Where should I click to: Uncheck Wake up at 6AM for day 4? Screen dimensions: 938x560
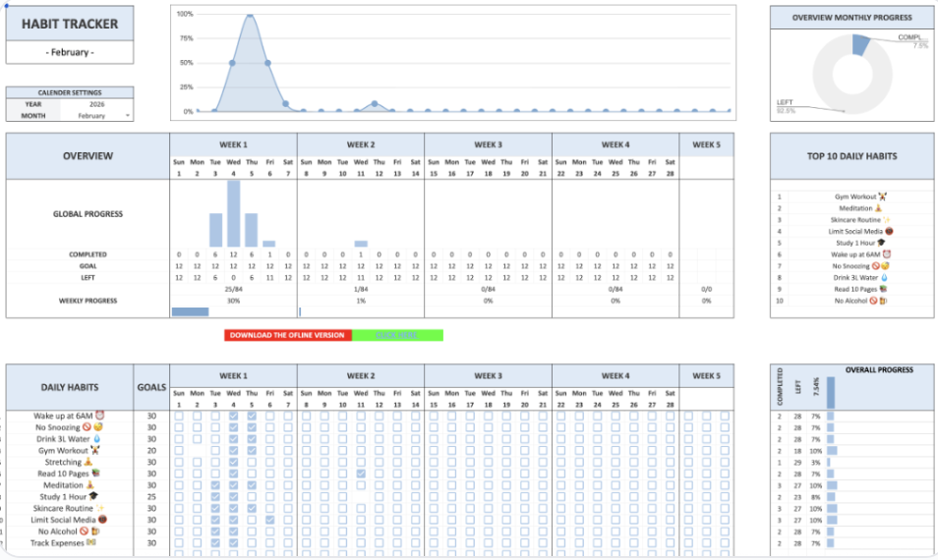(x=233, y=416)
